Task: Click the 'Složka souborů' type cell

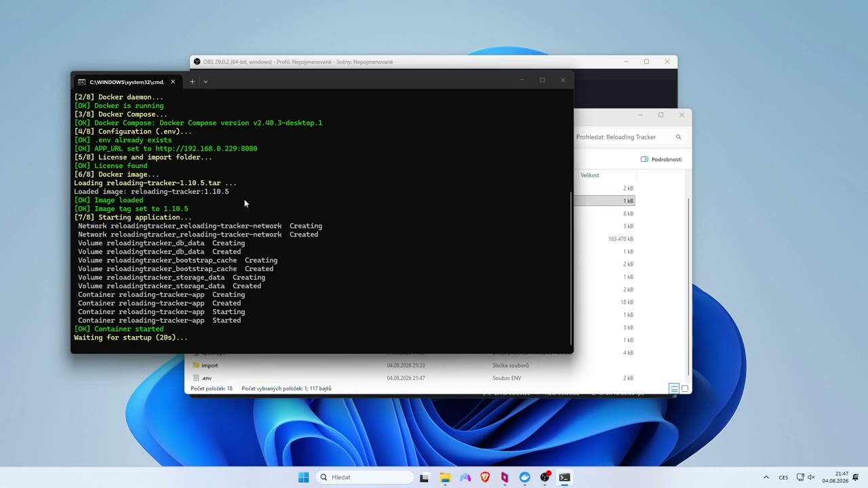Action: pos(511,365)
